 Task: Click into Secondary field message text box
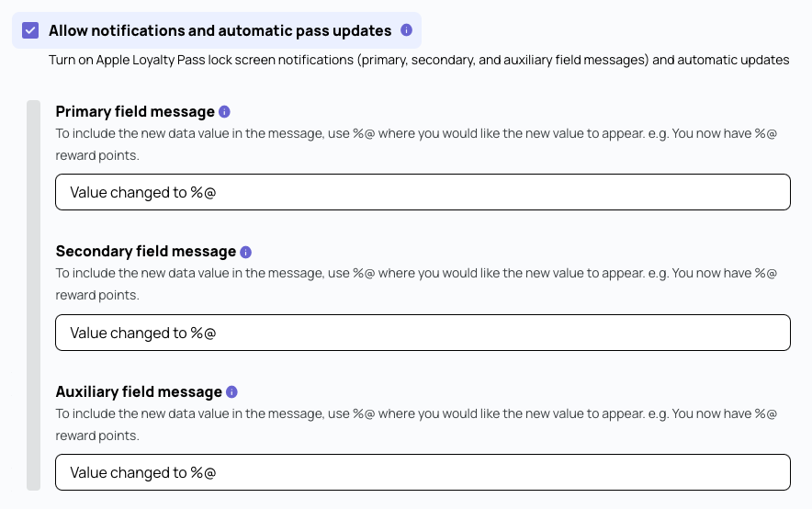pyautogui.click(x=423, y=333)
